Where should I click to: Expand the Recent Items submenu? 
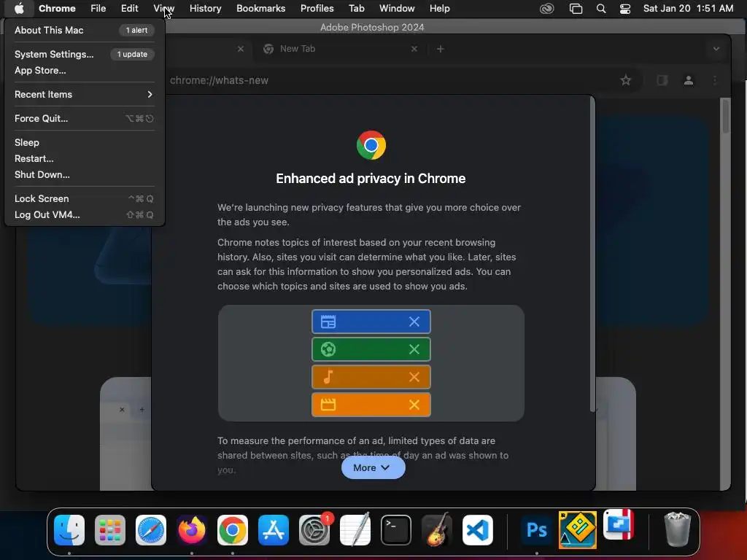pyautogui.click(x=84, y=94)
